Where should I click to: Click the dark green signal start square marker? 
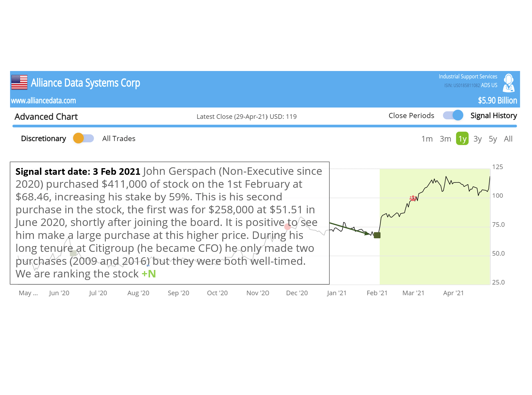coord(377,235)
